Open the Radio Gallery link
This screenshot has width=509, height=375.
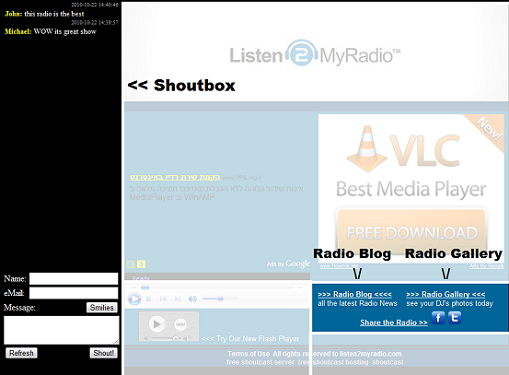click(x=446, y=294)
